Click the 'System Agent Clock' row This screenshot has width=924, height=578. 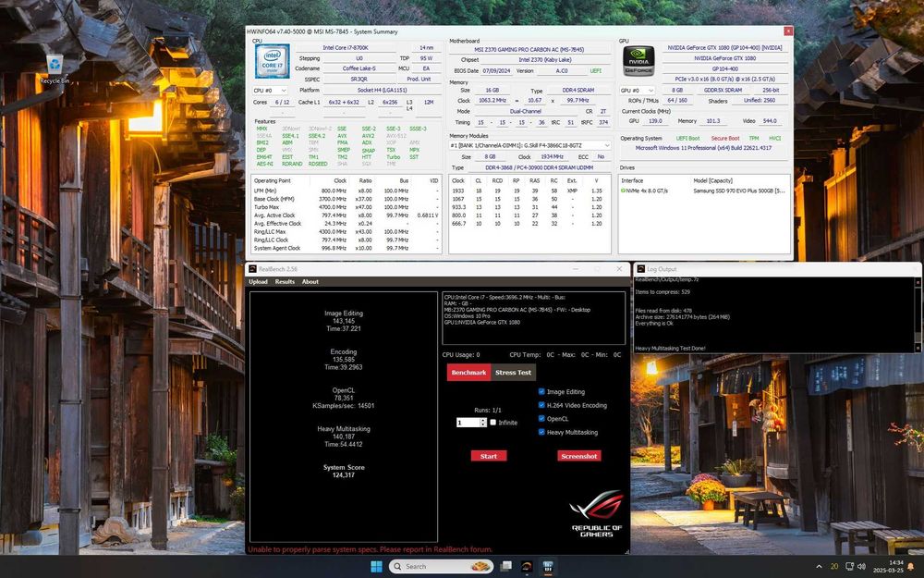pos(346,248)
